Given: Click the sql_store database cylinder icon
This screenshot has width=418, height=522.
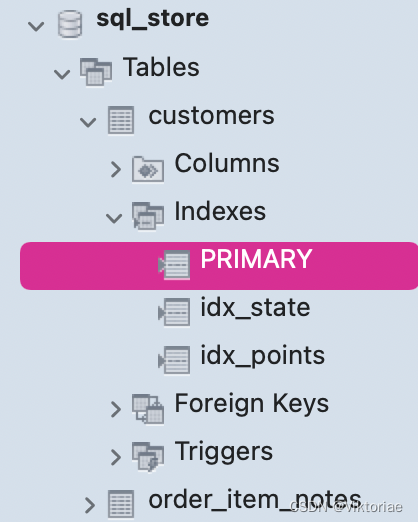Looking at the screenshot, I should pos(70,24).
